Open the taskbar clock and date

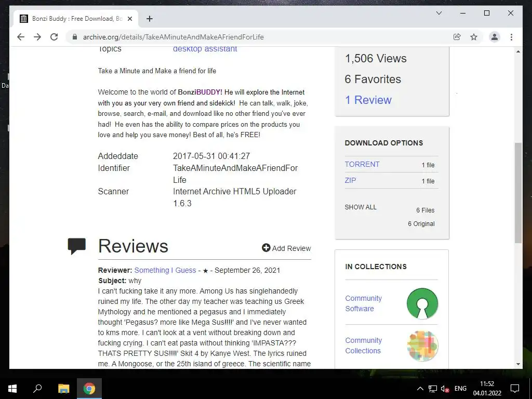[x=487, y=389]
